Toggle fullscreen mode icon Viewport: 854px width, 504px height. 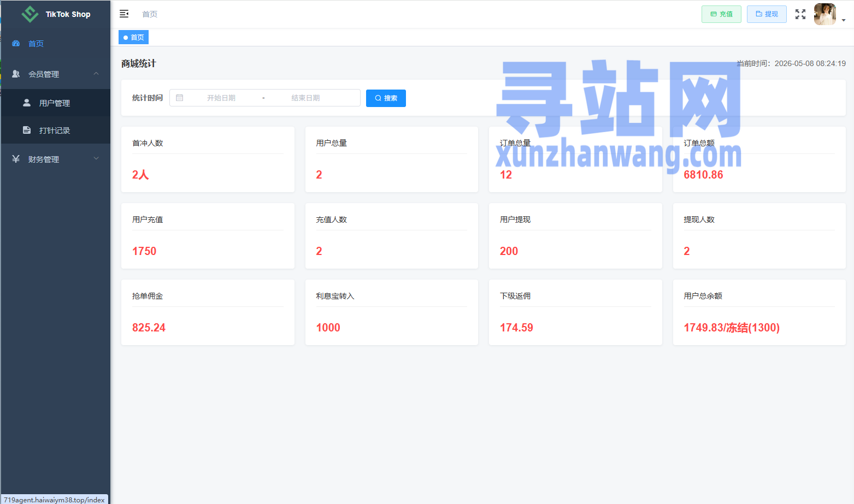800,14
